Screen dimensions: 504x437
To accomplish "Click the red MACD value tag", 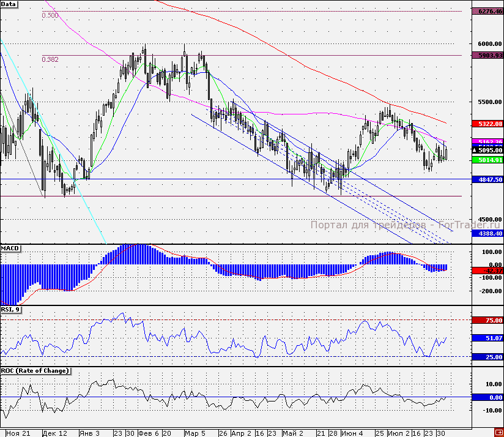I will 487,270.
